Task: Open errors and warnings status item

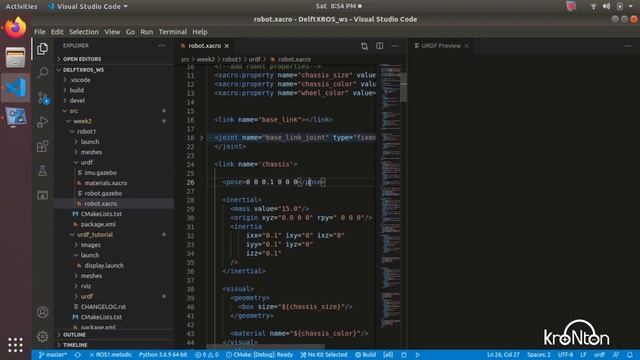Action: [207, 355]
